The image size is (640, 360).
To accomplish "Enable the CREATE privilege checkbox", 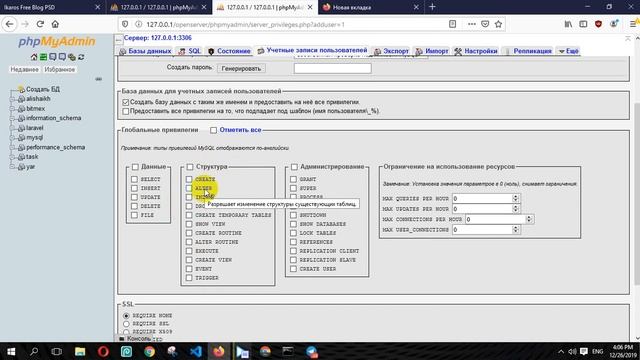I will [x=189, y=179].
